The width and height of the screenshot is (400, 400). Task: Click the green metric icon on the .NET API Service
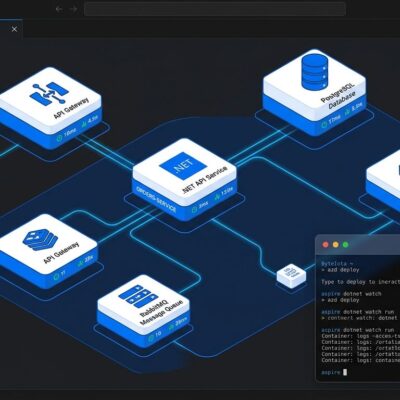coord(217,196)
